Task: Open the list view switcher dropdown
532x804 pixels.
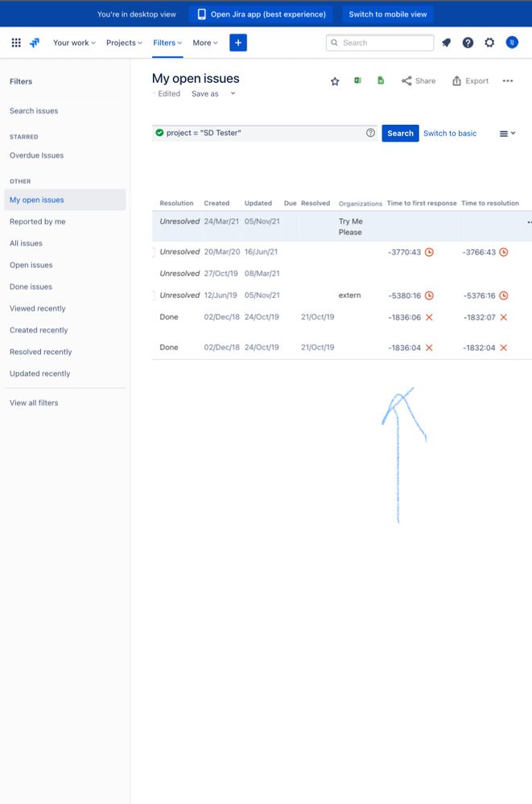Action: tap(507, 134)
